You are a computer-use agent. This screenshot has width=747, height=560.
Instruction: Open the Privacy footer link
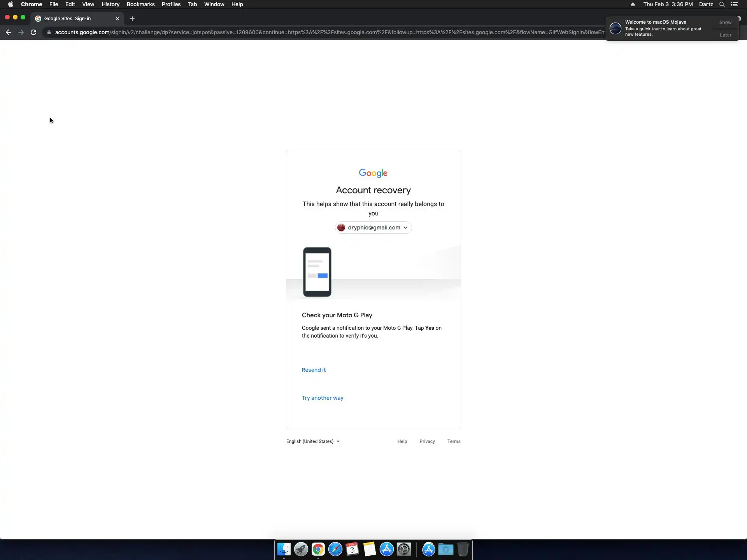click(427, 441)
